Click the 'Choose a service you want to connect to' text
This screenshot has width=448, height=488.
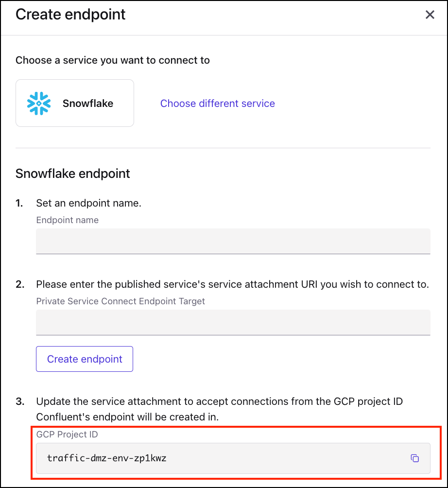click(x=113, y=61)
